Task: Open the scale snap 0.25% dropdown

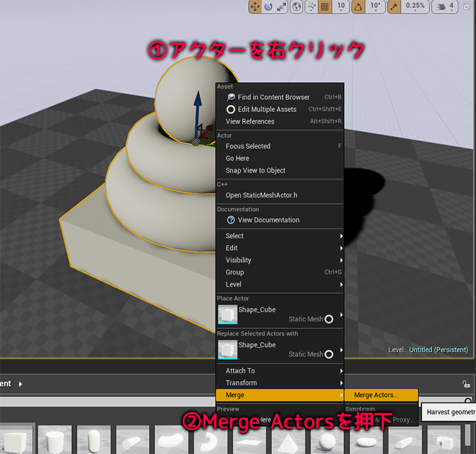Action: pos(415,6)
